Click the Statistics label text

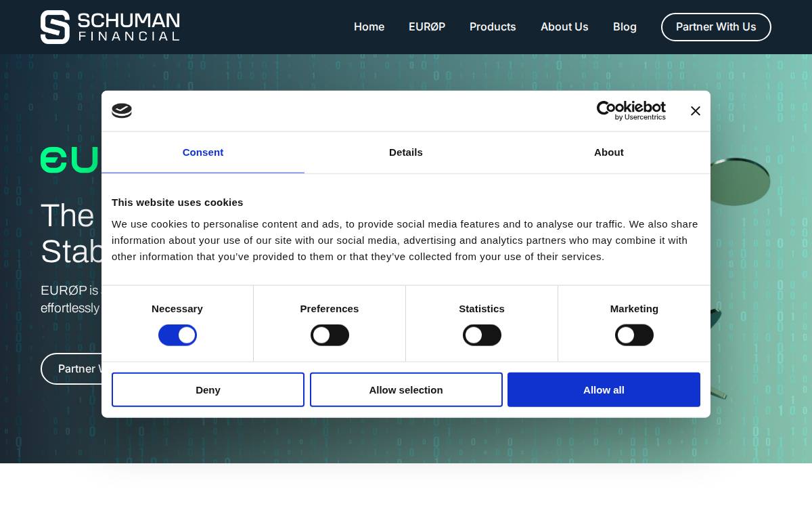click(482, 309)
